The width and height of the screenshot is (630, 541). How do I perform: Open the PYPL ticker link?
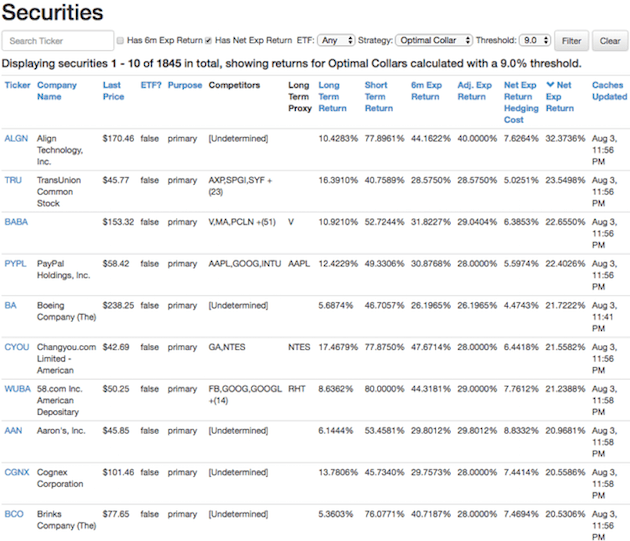16,264
